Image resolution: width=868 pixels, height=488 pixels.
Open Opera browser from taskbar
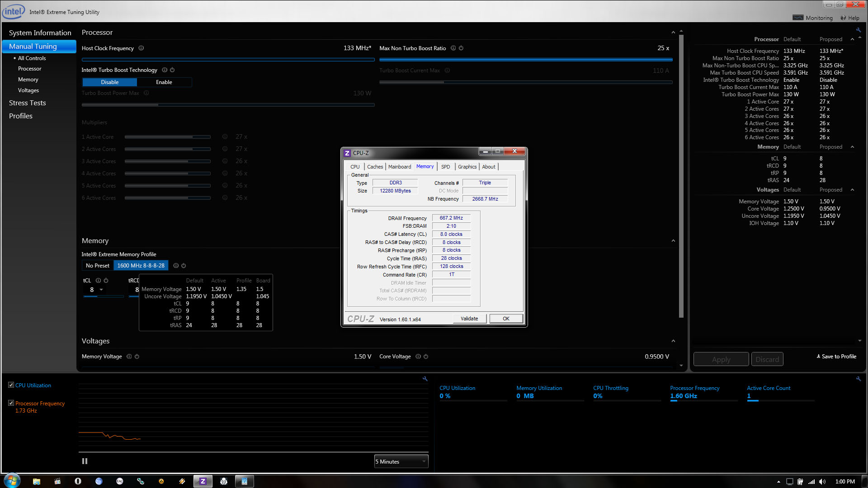point(78,481)
